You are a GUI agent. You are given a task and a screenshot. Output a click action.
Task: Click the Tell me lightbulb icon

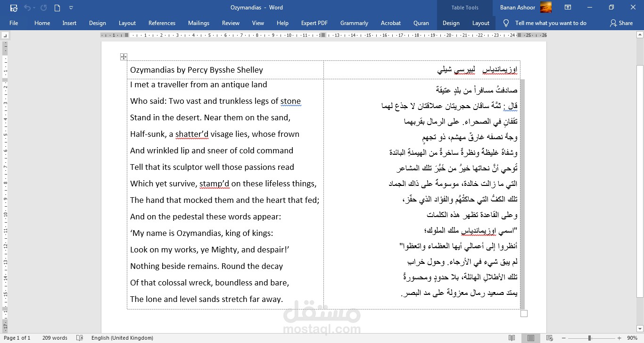pyautogui.click(x=506, y=23)
